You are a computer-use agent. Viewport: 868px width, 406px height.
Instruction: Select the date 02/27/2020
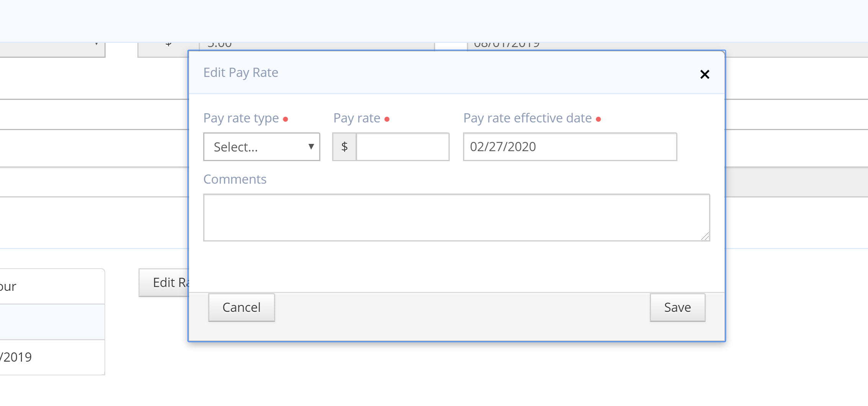click(x=503, y=147)
